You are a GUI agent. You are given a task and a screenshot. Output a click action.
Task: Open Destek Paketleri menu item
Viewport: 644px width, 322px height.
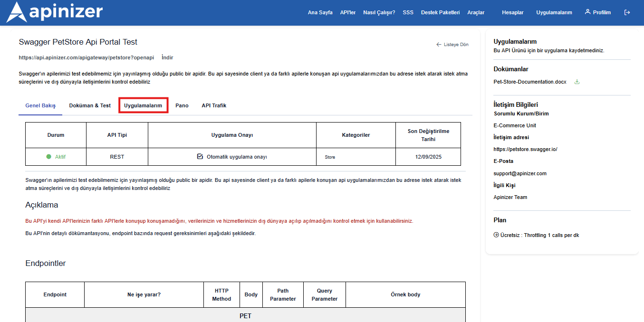tap(441, 13)
